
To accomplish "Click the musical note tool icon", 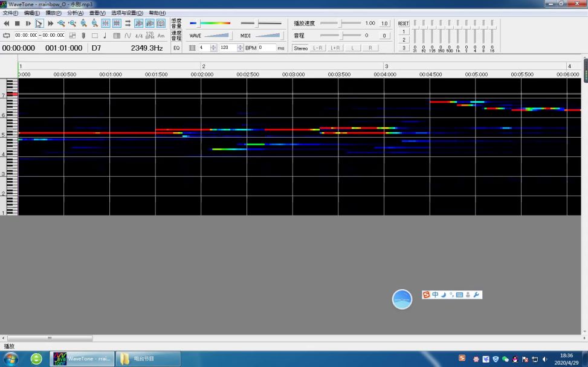I will tap(105, 36).
